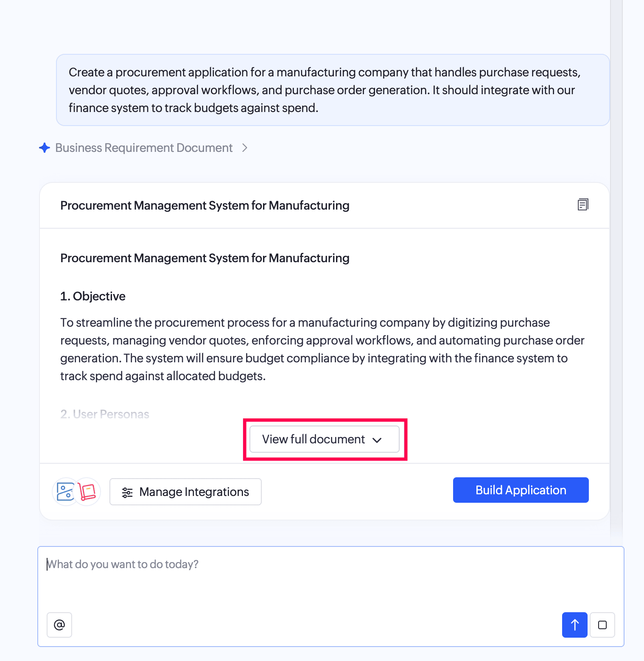
Task: Send message with up arrow button
Action: coord(575,625)
